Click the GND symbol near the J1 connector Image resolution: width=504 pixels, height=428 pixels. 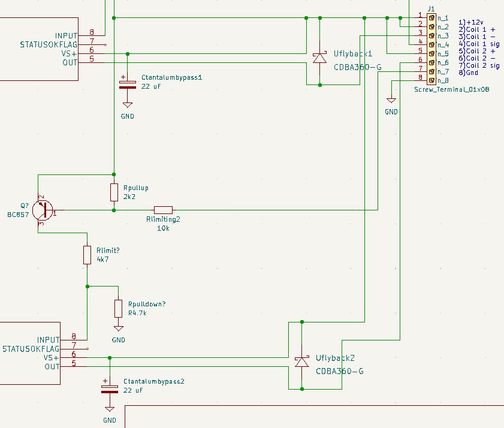[391, 101]
